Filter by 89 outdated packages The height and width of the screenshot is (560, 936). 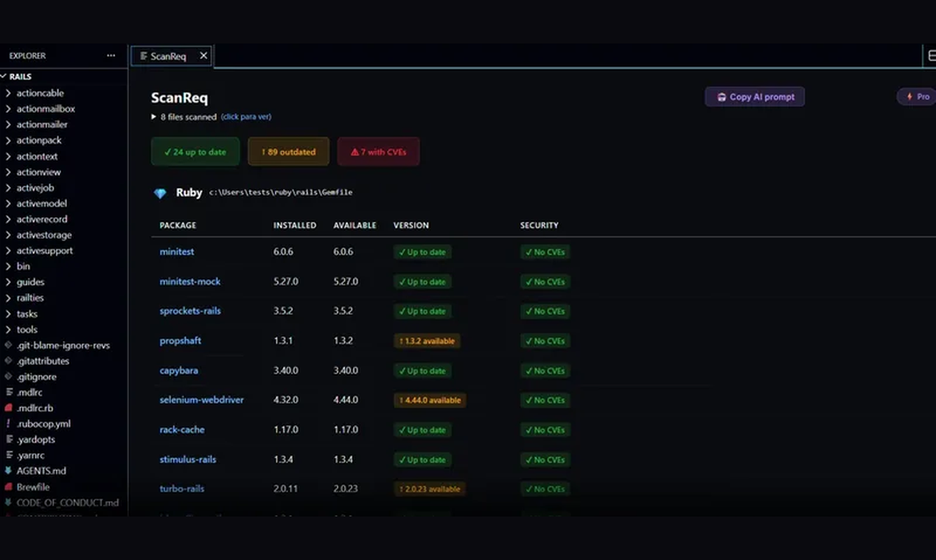[288, 152]
